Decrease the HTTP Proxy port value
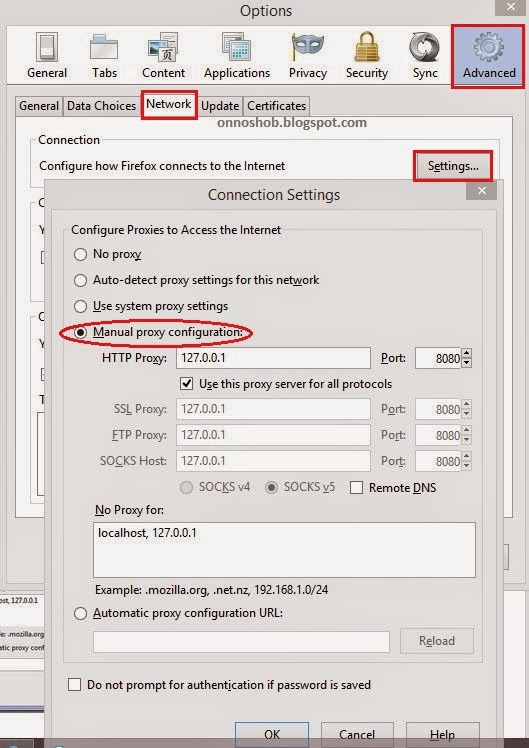This screenshot has width=529, height=748. tap(467, 363)
